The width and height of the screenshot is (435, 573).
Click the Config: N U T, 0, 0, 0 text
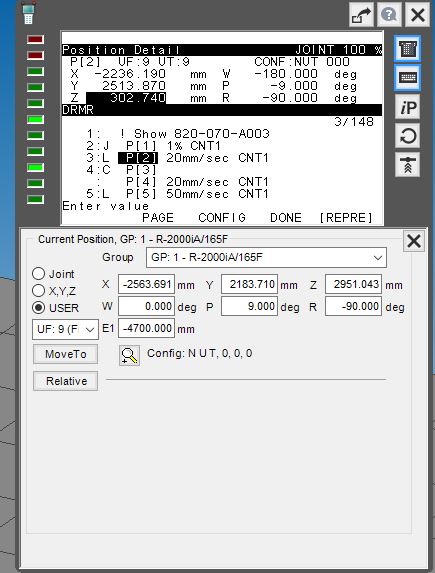click(x=200, y=354)
